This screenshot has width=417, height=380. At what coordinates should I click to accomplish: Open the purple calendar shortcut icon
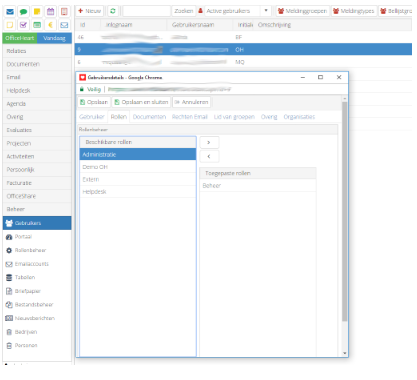(50, 12)
